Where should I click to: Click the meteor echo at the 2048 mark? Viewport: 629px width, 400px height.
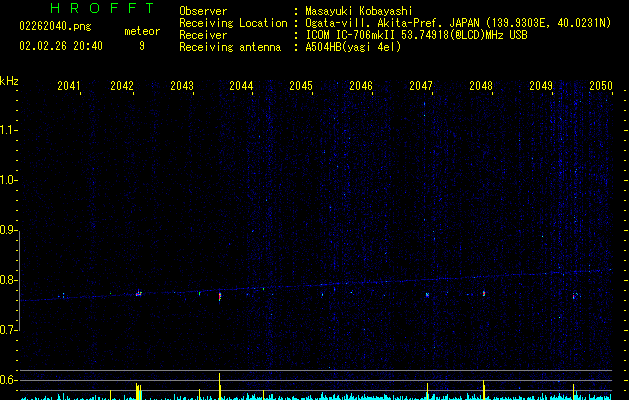484,294
